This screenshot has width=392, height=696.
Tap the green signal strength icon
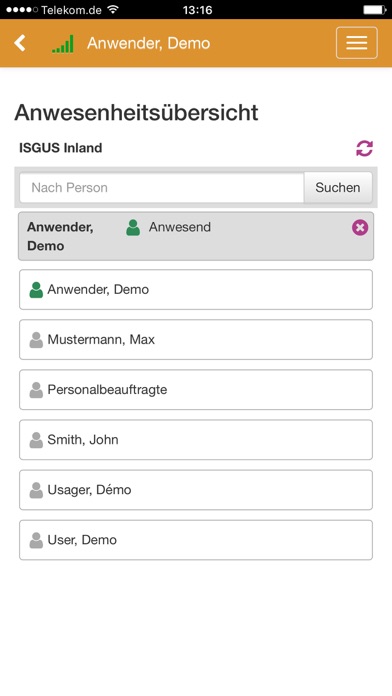63,44
